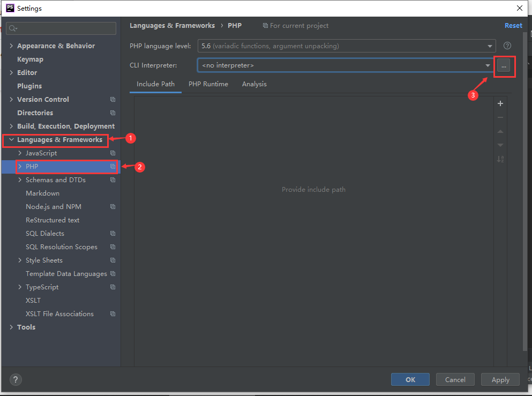Click the settings search field
532x396 pixels.
61,28
